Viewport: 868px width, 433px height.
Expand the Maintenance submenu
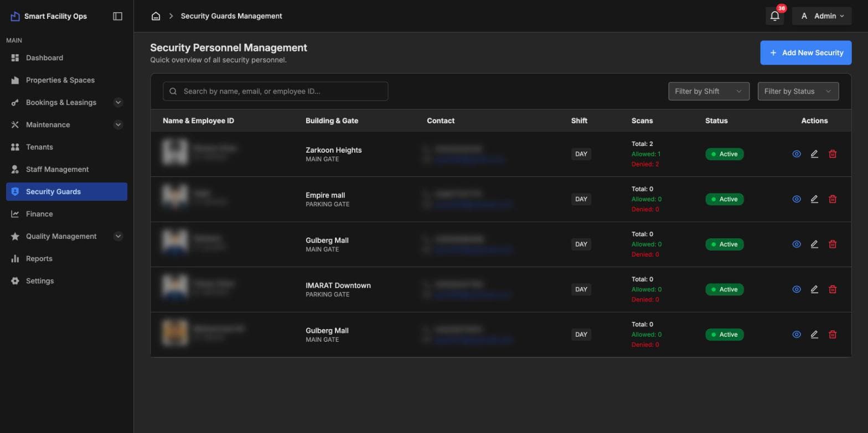118,125
